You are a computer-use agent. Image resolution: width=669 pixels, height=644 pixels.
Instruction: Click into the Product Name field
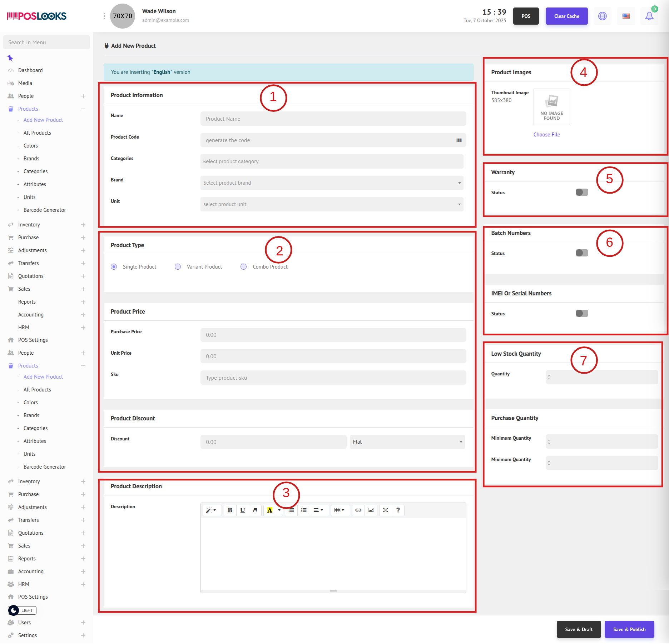point(333,119)
